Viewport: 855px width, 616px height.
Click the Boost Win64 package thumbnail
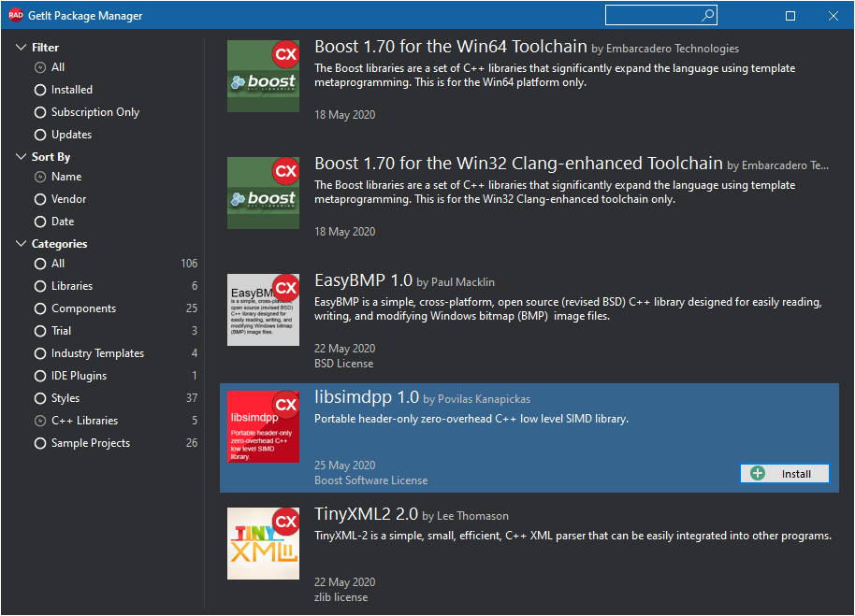263,77
